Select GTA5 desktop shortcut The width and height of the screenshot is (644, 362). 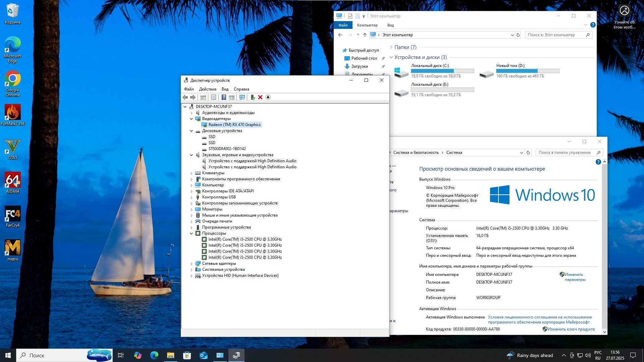13,149
